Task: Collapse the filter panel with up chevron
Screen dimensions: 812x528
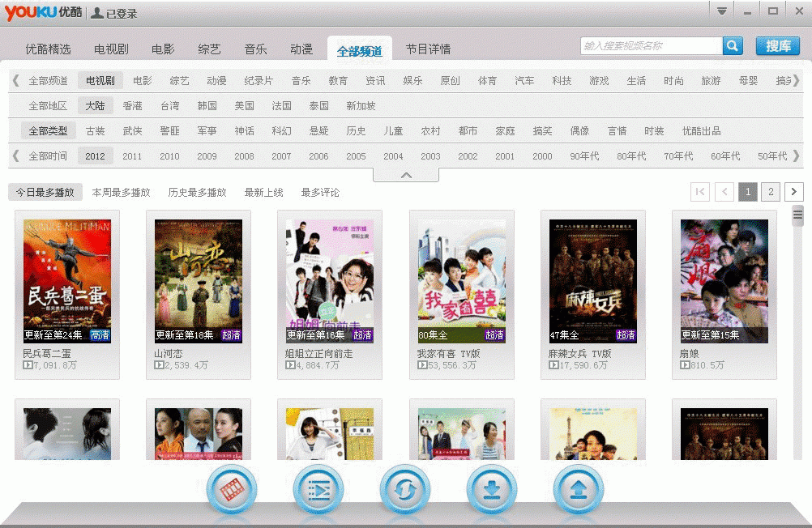Action: pyautogui.click(x=406, y=175)
